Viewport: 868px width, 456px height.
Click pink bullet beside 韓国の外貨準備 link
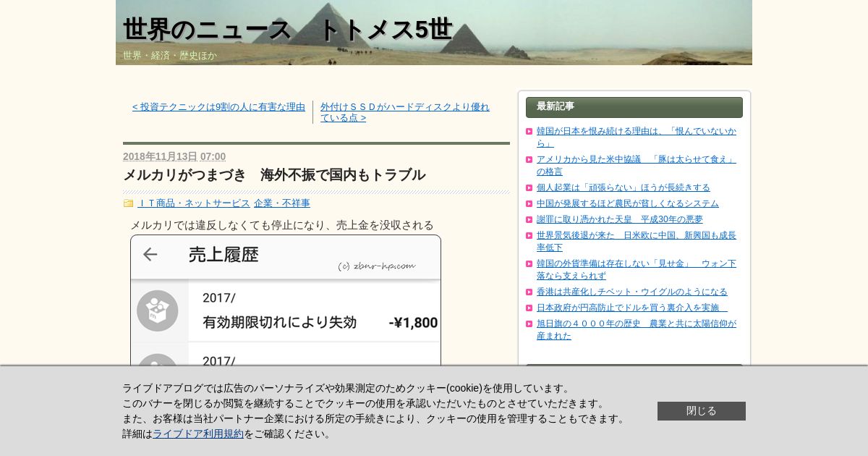pos(529,263)
